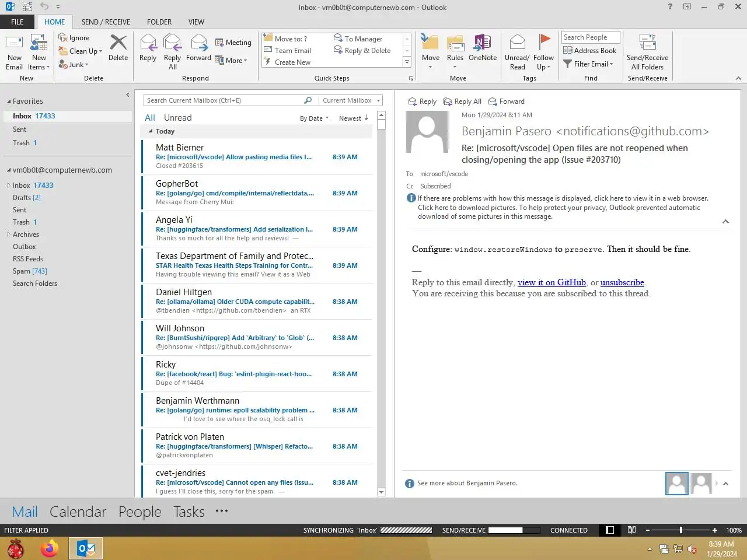Viewport: 747px width, 560px height.
Task: Collapse the vm0b0t@computernewb.com account tree
Action: coord(9,170)
